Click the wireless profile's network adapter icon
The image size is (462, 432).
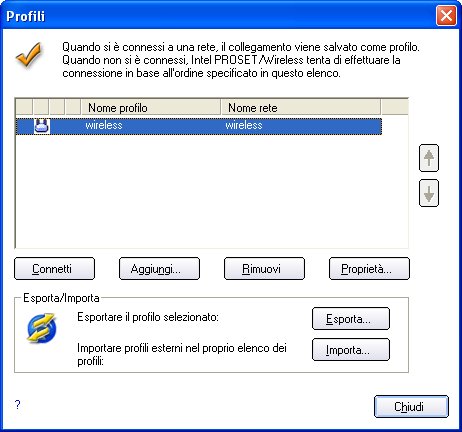click(x=42, y=126)
